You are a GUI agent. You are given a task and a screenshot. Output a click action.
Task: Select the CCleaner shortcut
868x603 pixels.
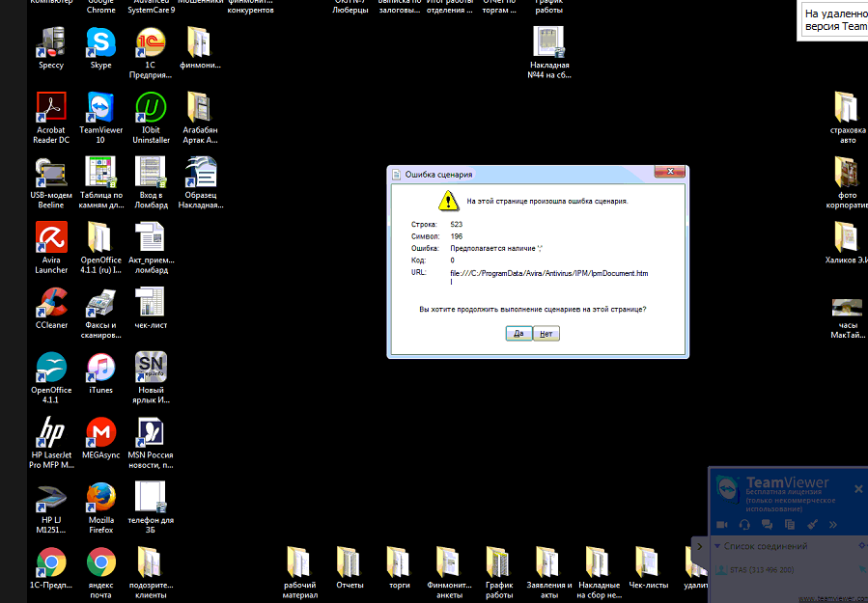click(x=51, y=308)
